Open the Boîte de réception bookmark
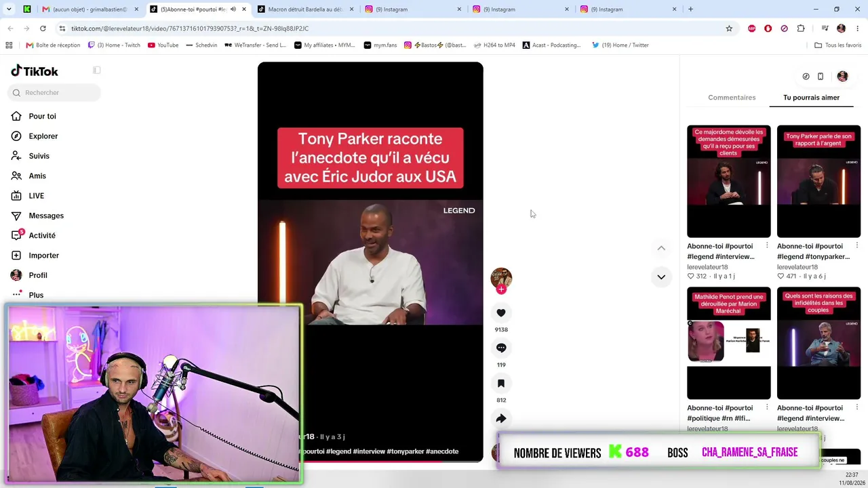 pos(53,45)
